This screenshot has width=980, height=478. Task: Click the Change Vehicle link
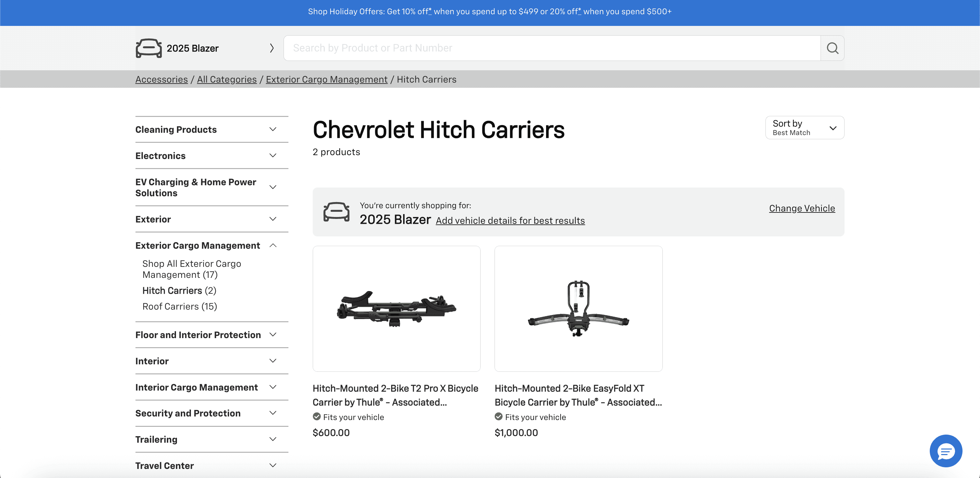801,208
